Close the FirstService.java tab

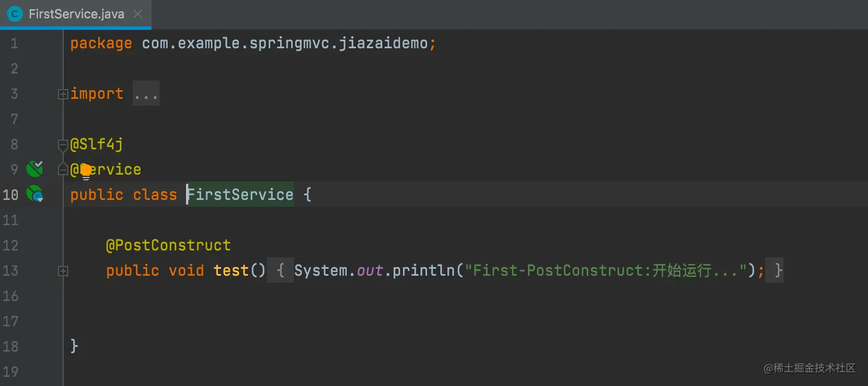click(138, 14)
